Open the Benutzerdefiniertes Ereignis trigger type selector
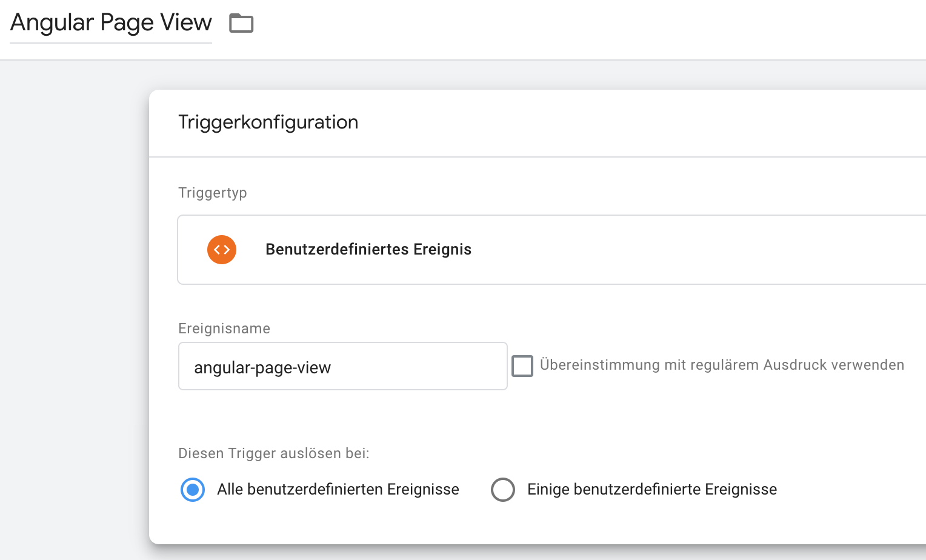Screen dimensions: 926x560 point(551,250)
